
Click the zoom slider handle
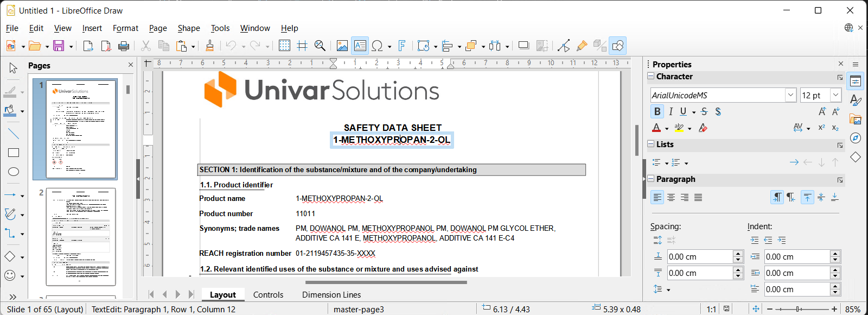click(798, 309)
